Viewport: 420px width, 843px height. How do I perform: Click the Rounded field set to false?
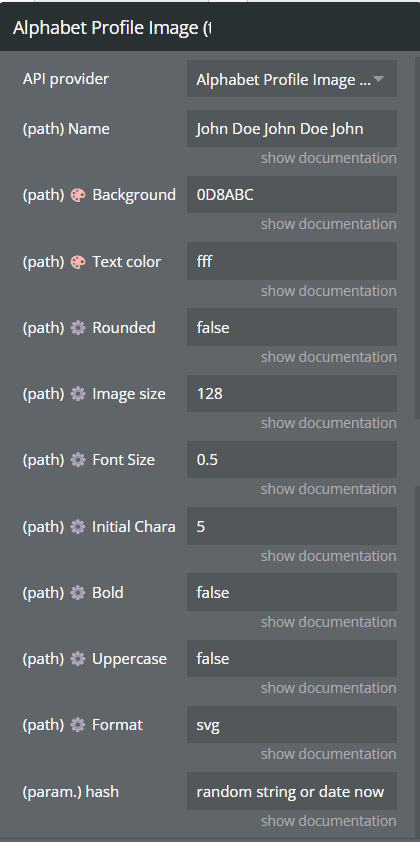pos(291,327)
